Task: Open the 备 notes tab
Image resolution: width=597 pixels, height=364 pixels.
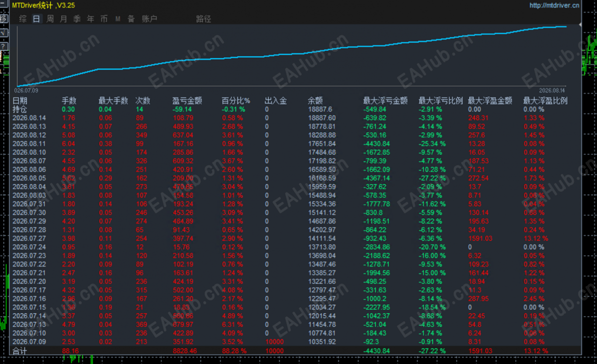Action: [131, 19]
